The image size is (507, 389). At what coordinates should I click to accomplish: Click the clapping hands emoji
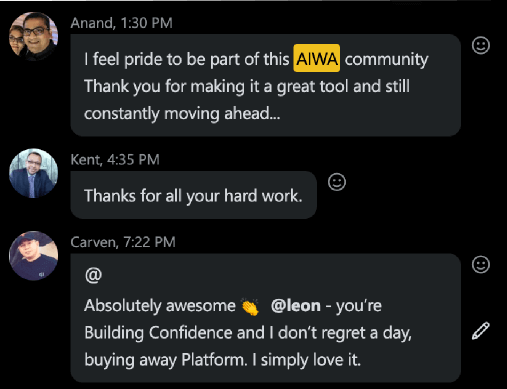tap(250, 307)
